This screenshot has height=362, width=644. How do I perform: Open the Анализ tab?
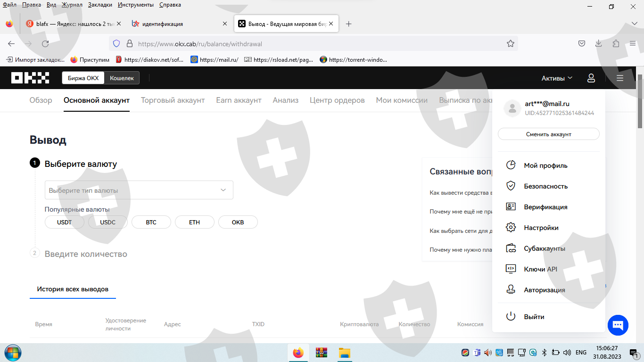click(x=286, y=100)
